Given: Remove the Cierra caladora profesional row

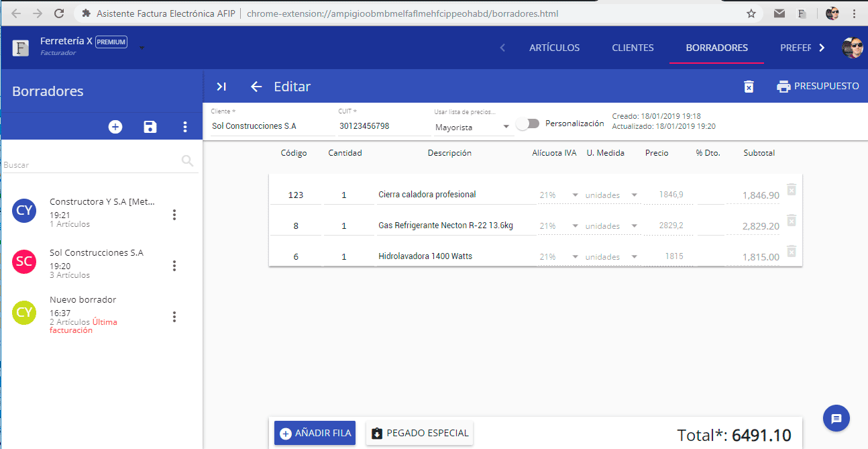Looking at the screenshot, I should point(791,190).
